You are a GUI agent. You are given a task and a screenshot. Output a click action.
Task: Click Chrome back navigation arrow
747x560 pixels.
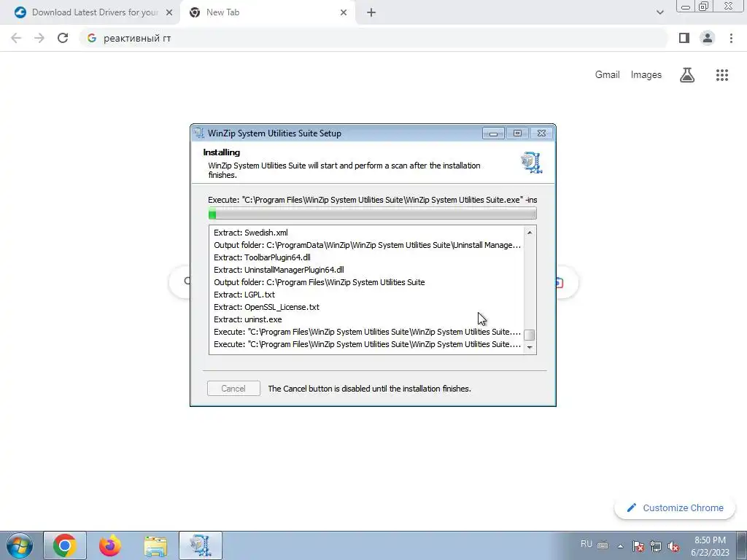pyautogui.click(x=16, y=38)
